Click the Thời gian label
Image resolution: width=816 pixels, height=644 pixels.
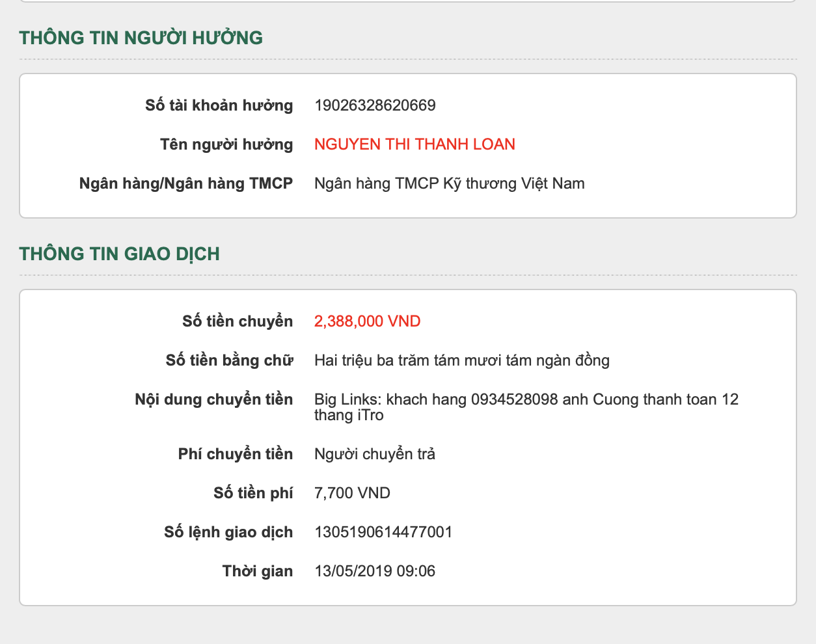[257, 571]
